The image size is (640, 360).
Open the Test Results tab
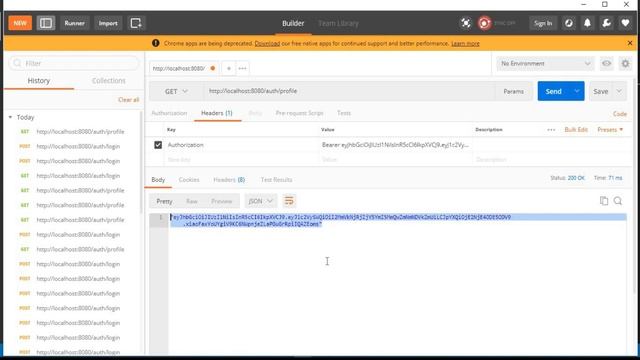click(x=276, y=180)
